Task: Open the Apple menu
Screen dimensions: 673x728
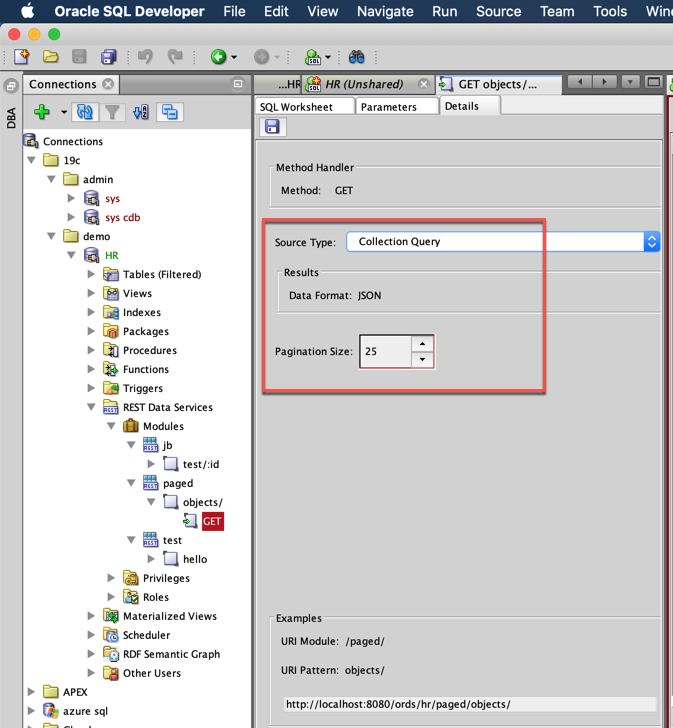Action: [27, 11]
